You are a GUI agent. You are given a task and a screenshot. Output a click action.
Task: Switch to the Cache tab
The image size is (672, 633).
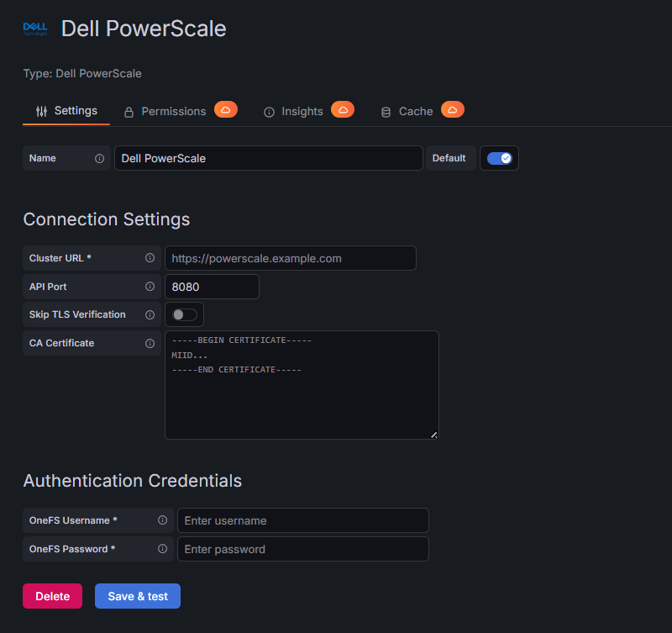(423, 112)
